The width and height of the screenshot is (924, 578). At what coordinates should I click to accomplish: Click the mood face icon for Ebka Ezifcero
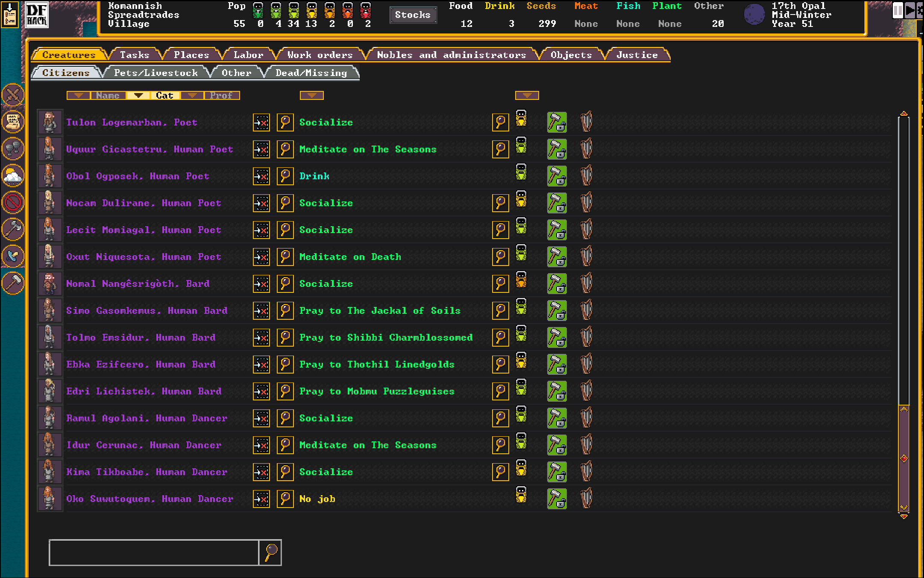(521, 361)
